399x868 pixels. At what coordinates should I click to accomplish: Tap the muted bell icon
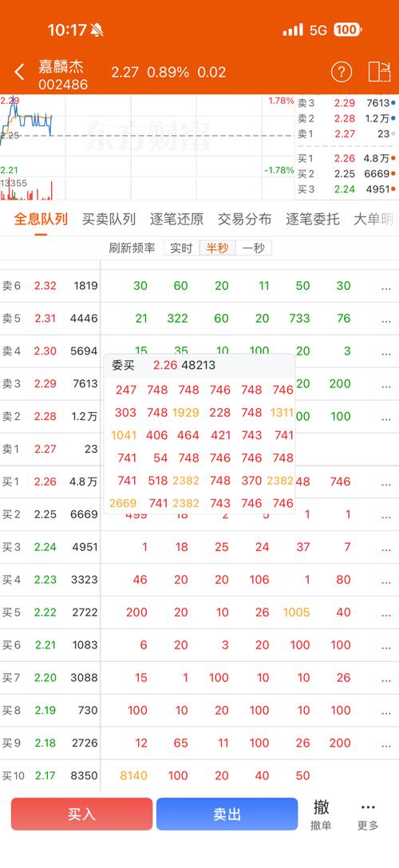(97, 30)
